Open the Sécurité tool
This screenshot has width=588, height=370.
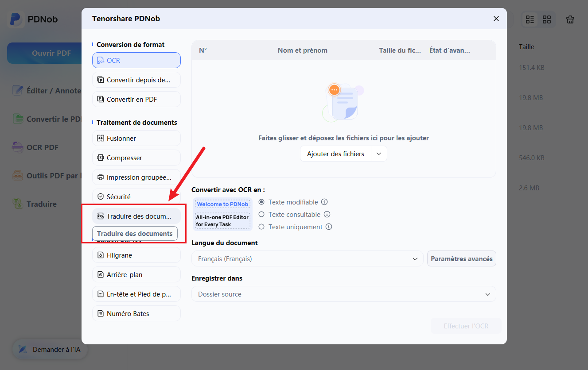136,197
